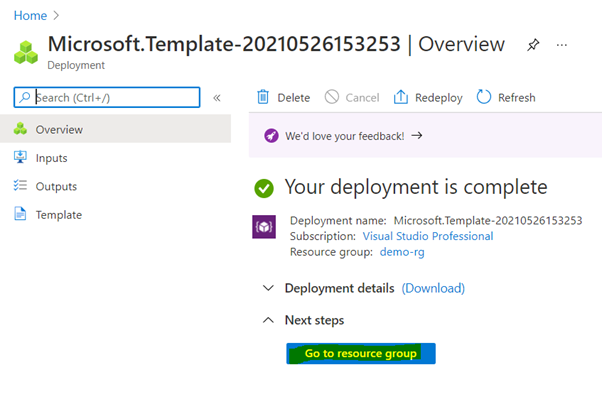
Task: Click the search magnifier icon
Action: tap(25, 97)
